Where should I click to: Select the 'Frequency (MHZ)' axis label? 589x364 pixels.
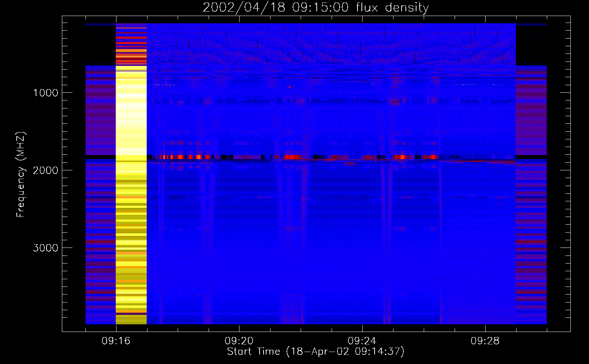point(21,175)
